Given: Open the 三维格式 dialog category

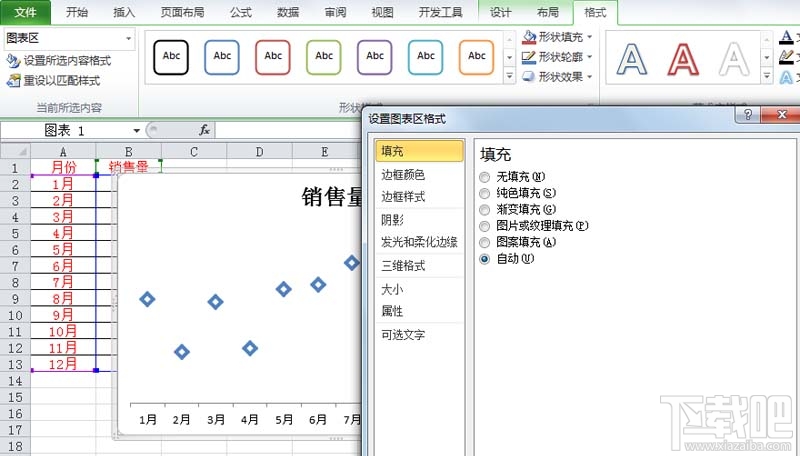Looking at the screenshot, I should [x=419, y=266].
